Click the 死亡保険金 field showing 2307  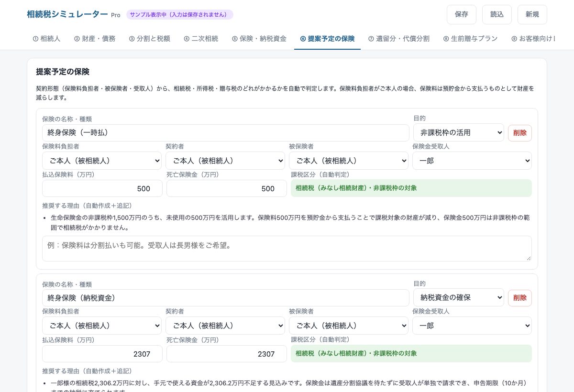click(x=227, y=354)
